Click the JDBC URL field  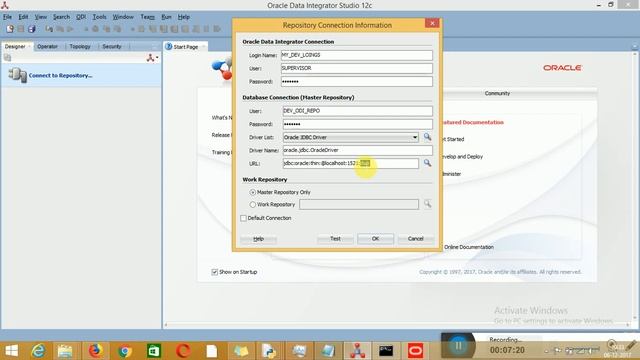(351, 163)
